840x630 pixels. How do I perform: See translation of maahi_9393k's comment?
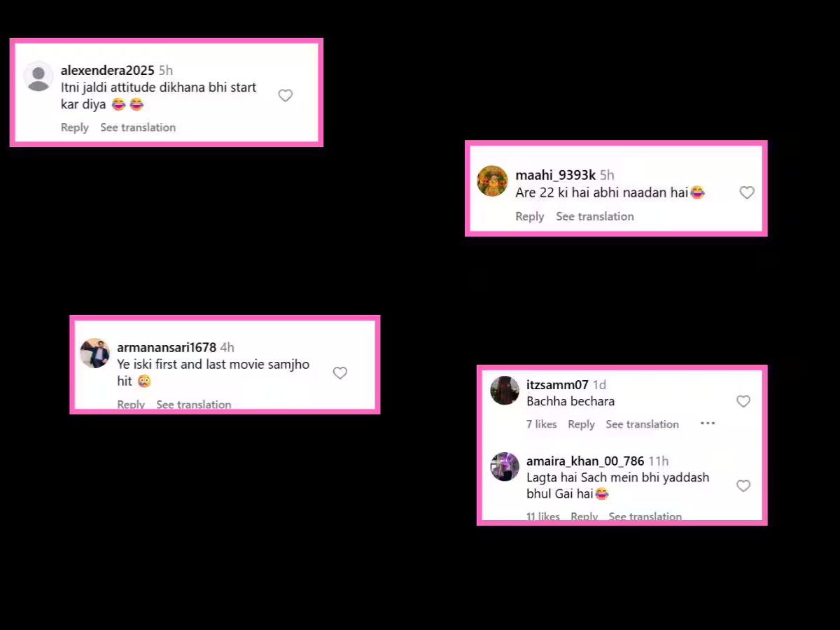click(595, 216)
